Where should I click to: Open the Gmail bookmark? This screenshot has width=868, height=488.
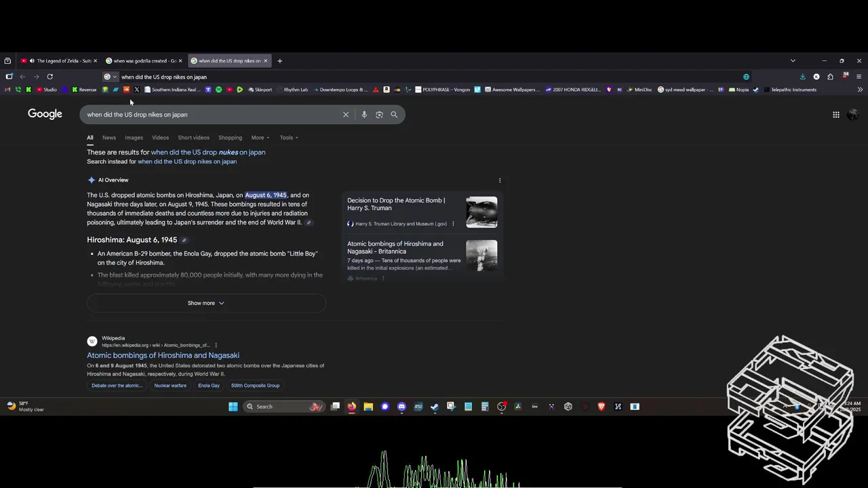(7, 89)
